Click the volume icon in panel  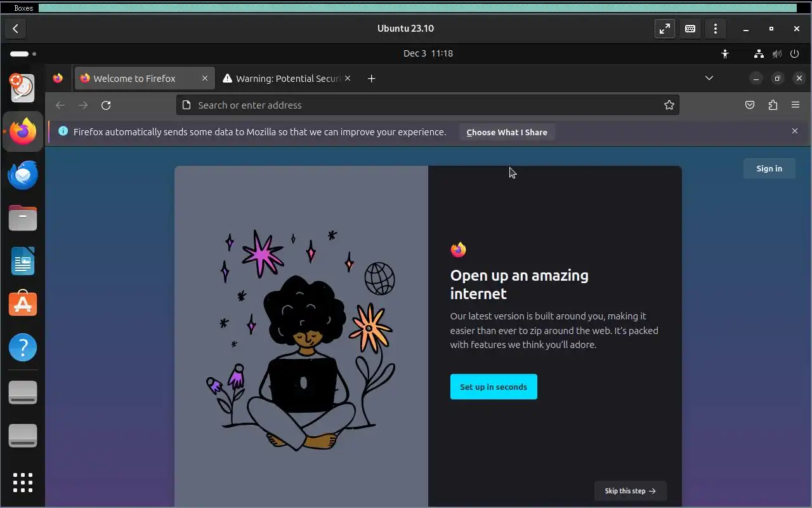(x=777, y=54)
